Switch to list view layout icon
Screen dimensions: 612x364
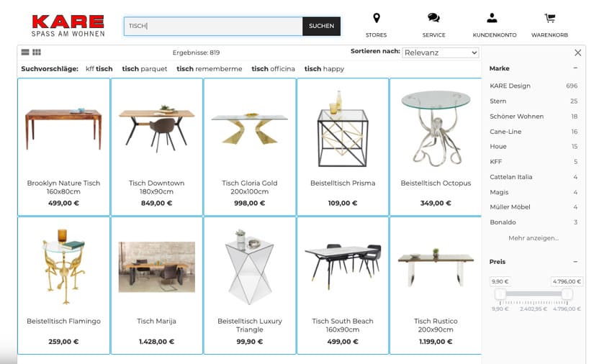pos(25,53)
